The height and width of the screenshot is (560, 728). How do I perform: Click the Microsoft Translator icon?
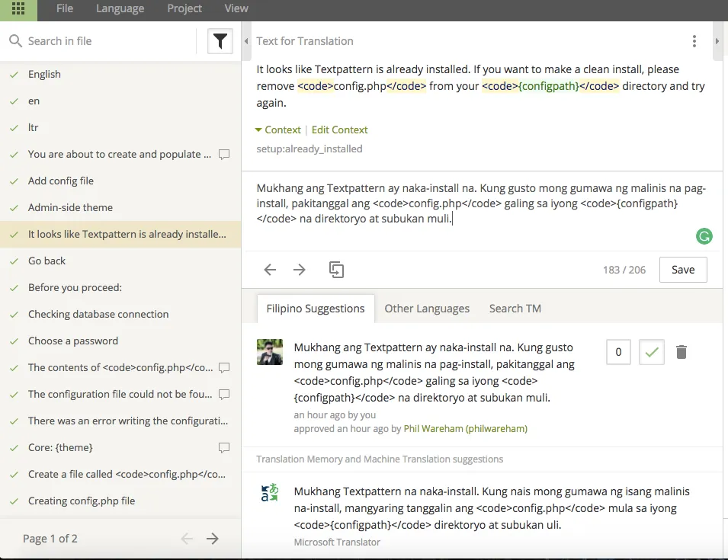point(269,493)
